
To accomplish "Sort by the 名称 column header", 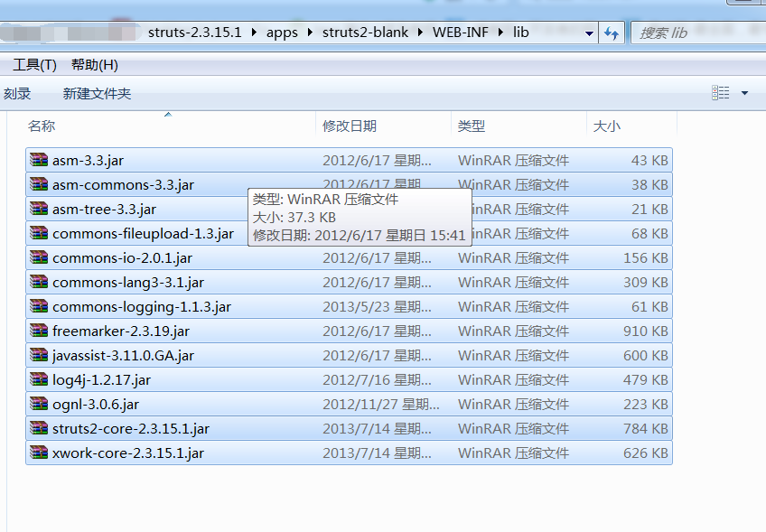I will pos(42,126).
